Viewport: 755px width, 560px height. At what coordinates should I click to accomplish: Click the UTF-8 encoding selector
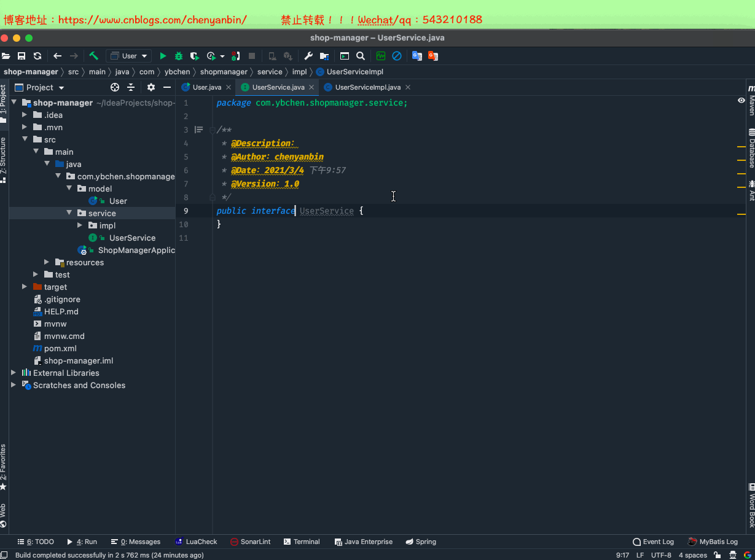pos(661,555)
